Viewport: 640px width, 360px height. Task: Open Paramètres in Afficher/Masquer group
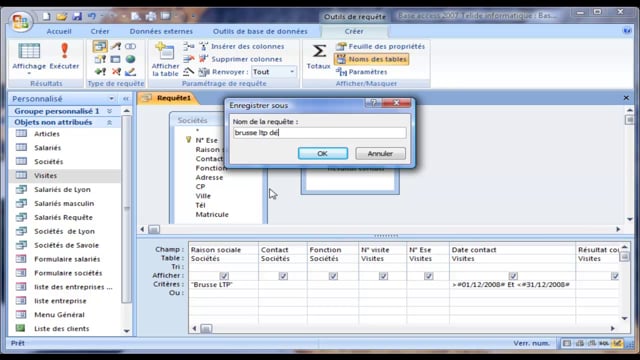[x=362, y=72]
